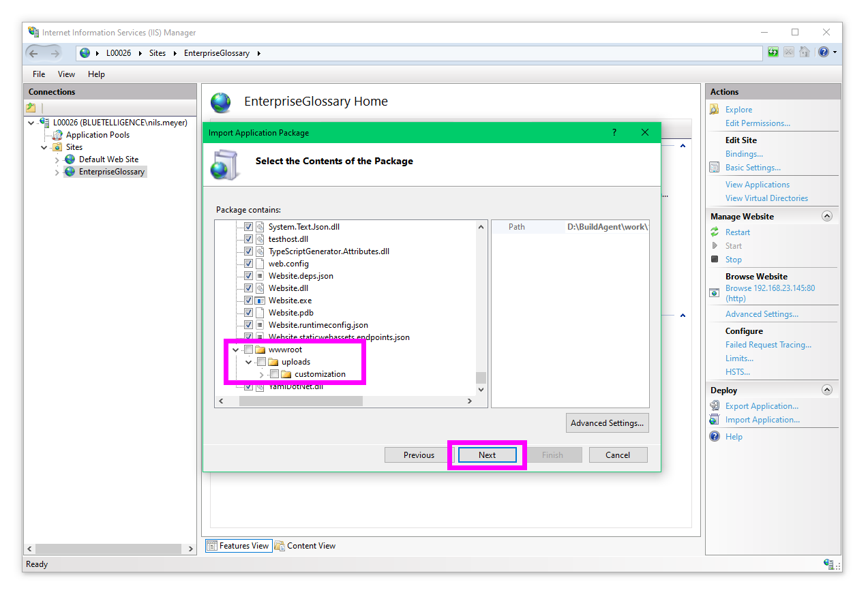Click the Import Application icon
This screenshot has width=868, height=599.
pyautogui.click(x=715, y=420)
